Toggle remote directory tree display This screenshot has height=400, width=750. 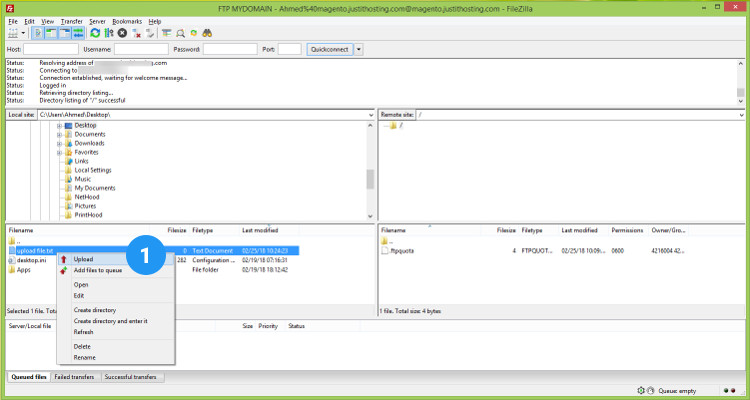point(65,33)
